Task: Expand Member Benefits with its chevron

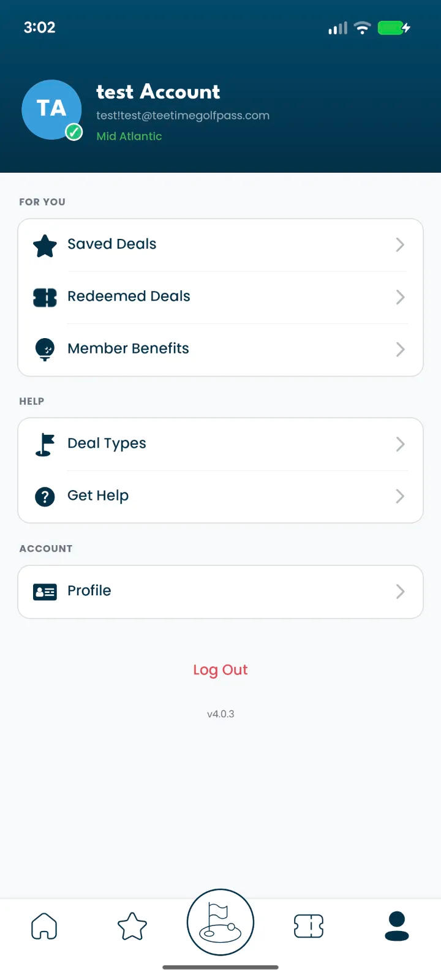Action: click(400, 349)
